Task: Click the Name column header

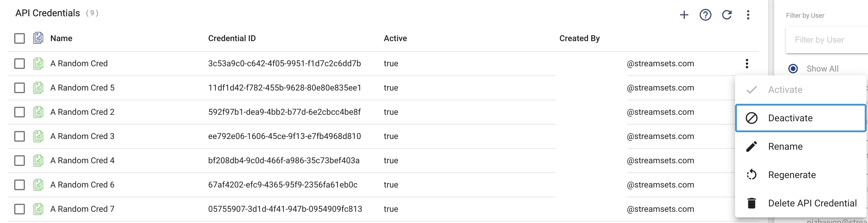Action: click(x=61, y=38)
